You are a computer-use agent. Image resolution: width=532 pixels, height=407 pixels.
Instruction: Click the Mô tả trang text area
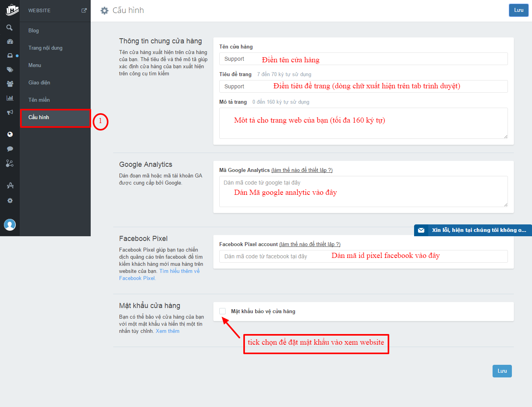coord(363,123)
